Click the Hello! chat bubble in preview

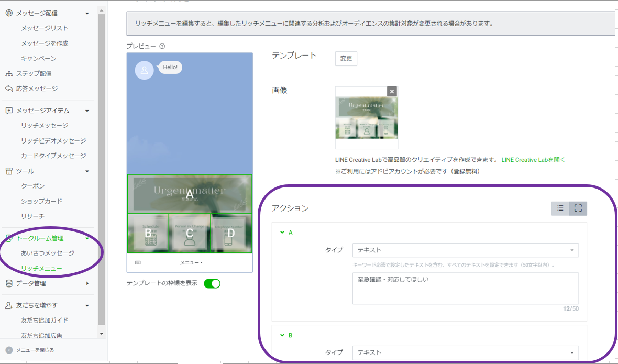click(170, 68)
